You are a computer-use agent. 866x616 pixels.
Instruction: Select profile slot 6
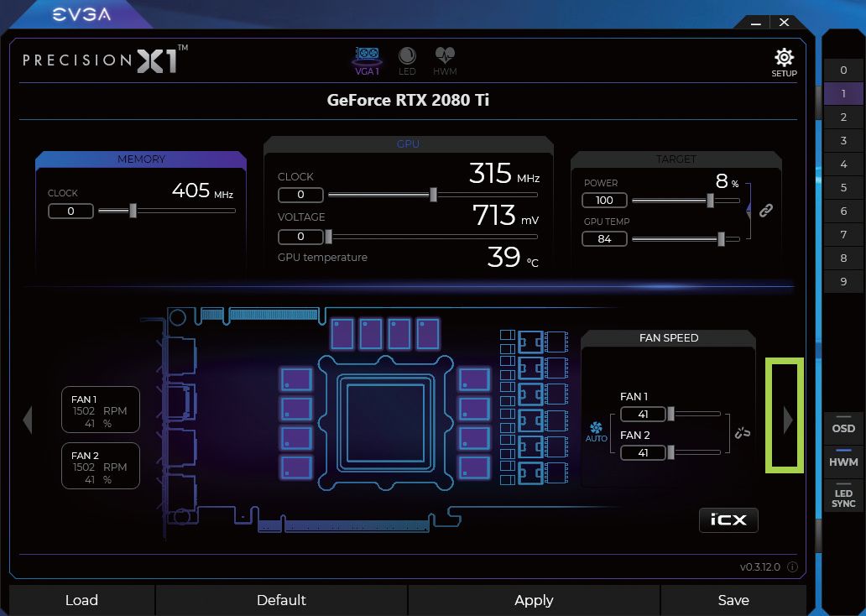point(843,211)
